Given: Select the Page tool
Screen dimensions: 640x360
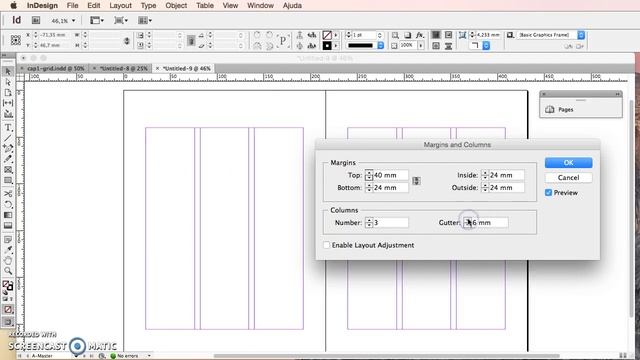Looking at the screenshot, I should pos(8,93).
